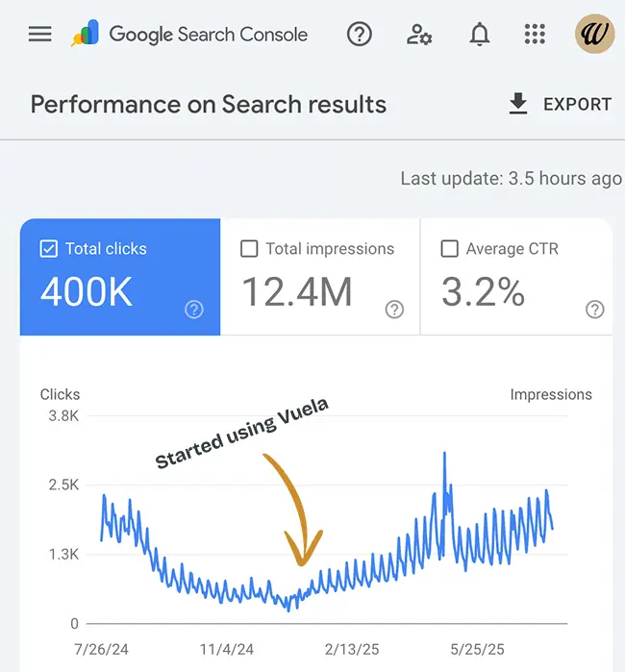625x672 pixels.
Task: Open the hamburger navigation menu
Action: point(39,35)
